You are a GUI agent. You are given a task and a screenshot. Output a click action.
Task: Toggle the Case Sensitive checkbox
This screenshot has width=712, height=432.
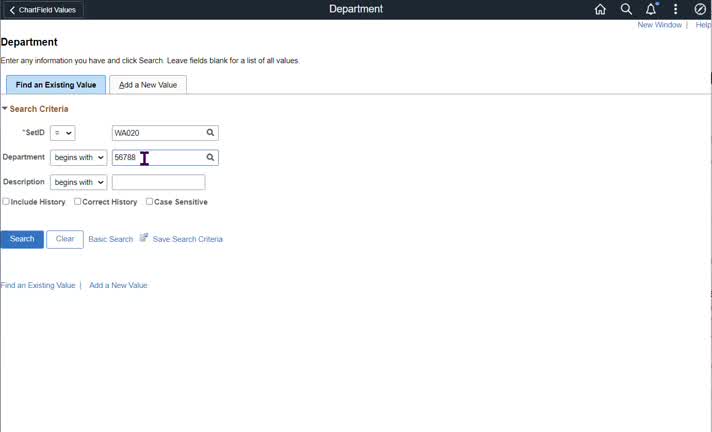pyautogui.click(x=149, y=201)
